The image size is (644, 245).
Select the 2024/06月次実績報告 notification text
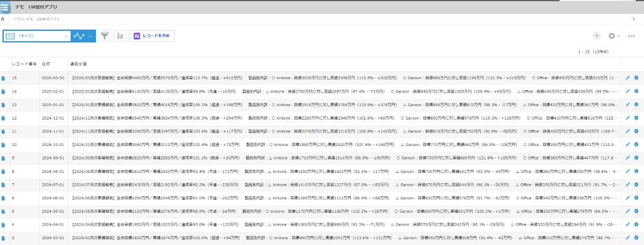point(344,198)
